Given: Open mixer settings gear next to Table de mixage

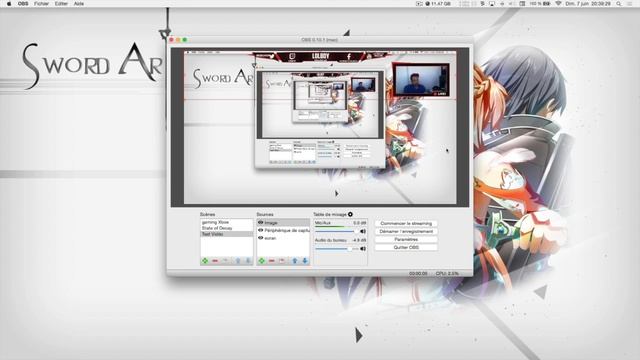Looking at the screenshot, I should coord(350,214).
